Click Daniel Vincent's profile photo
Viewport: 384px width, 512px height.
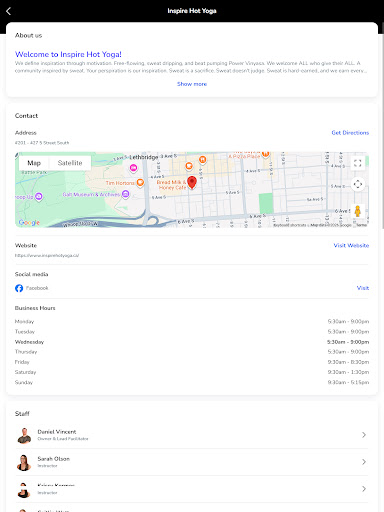click(24, 435)
